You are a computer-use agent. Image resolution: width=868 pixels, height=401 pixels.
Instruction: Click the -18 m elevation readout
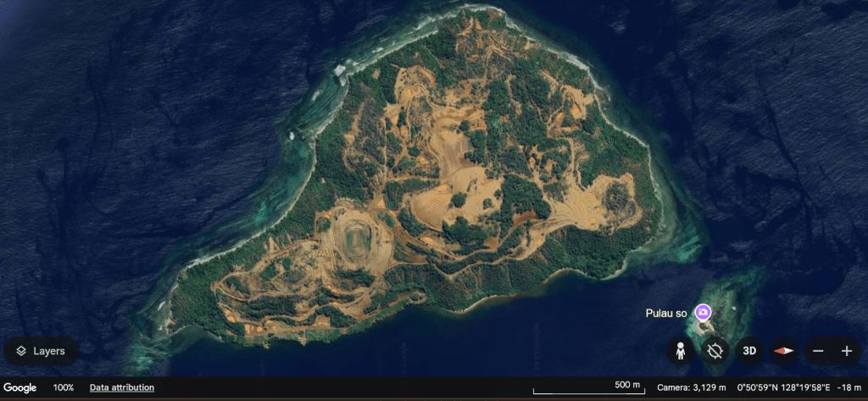(846, 387)
